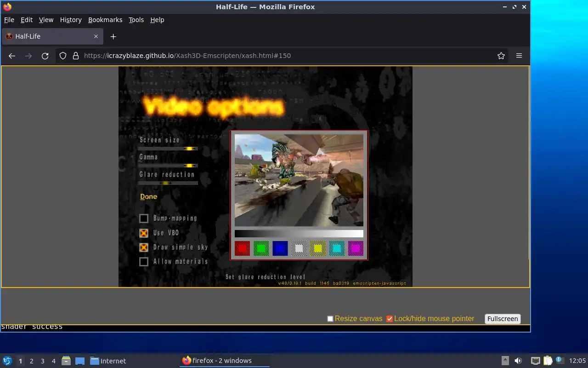Viewport: 588px width, 368px height.
Task: Click the grayscale gradient test bar
Action: 299,234
